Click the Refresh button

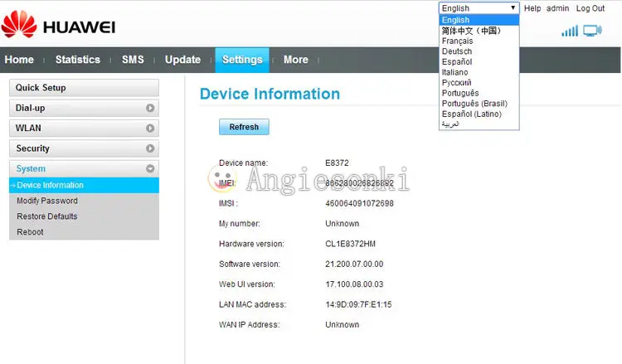[x=244, y=127]
